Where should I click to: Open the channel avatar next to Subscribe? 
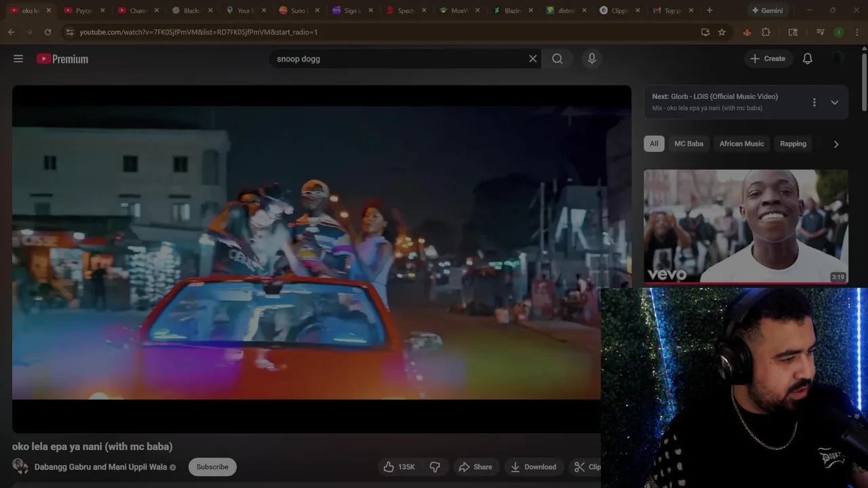pyautogui.click(x=20, y=466)
